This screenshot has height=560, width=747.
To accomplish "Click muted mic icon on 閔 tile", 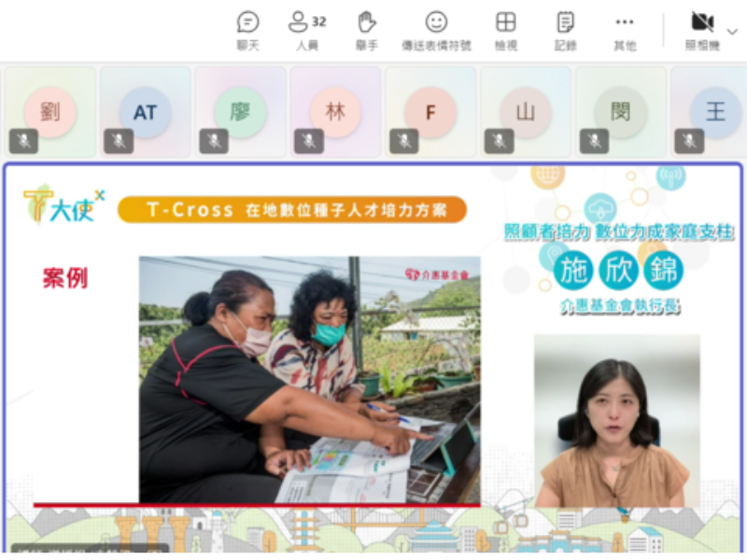I will [594, 141].
